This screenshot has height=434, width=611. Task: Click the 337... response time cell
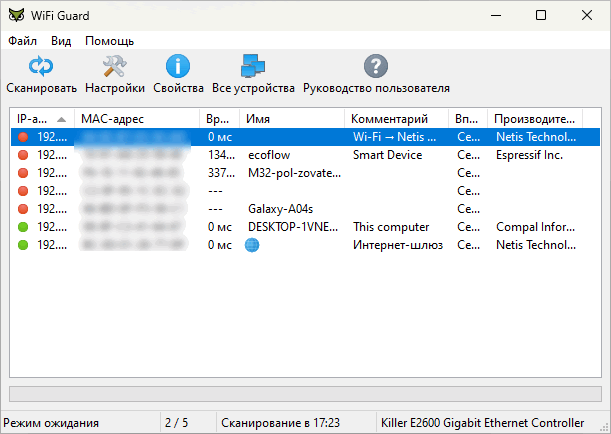click(221, 173)
